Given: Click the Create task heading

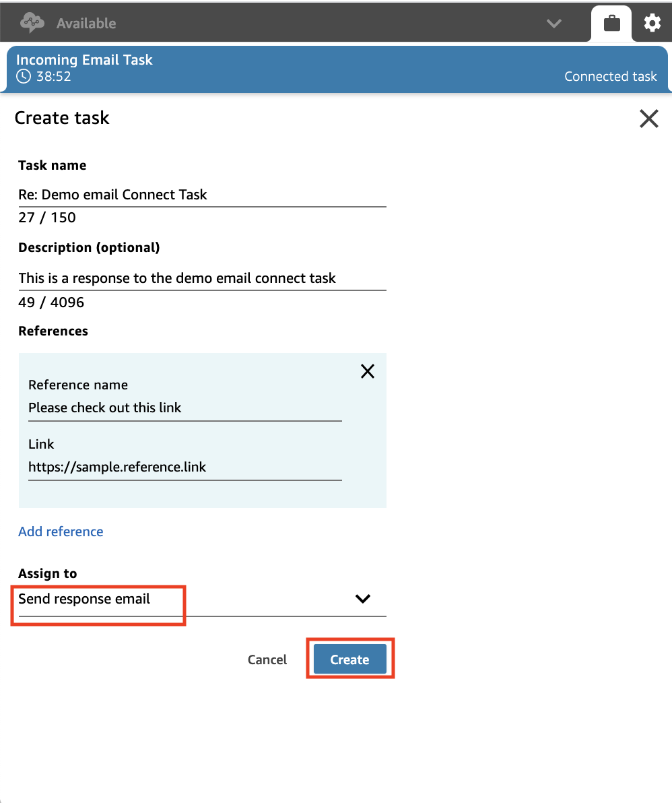Looking at the screenshot, I should [x=62, y=118].
